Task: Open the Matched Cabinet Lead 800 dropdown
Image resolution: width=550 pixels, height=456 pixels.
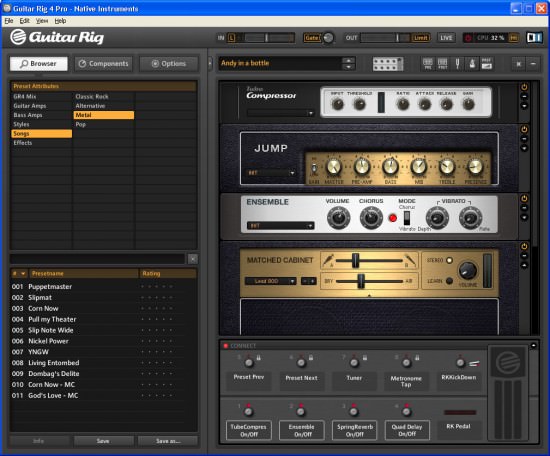Action: (x=270, y=281)
